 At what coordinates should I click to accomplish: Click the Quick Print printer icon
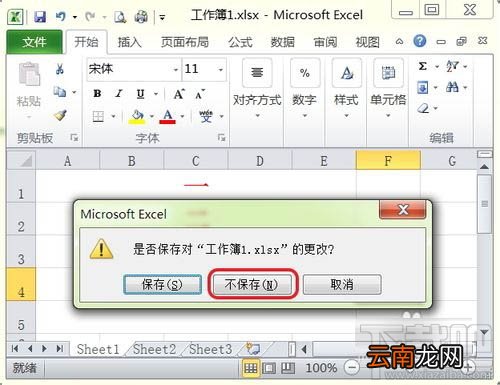pos(141,17)
